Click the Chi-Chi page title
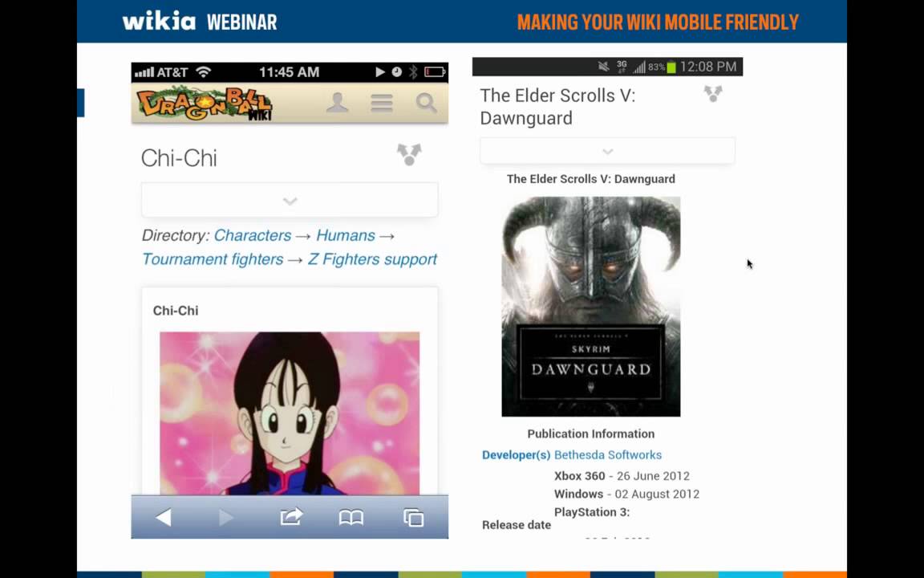This screenshot has height=578, width=924. [x=179, y=158]
